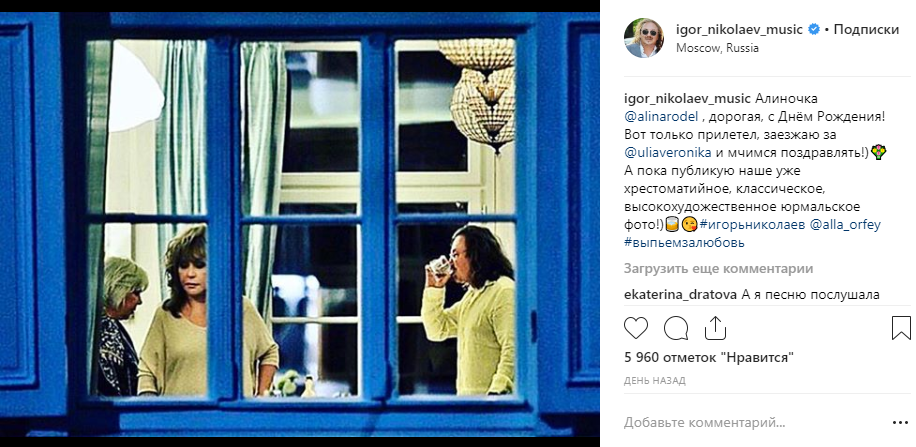This screenshot has width=916, height=447.
Task: Open the #игорьниколаев hashtag
Action: [751, 225]
